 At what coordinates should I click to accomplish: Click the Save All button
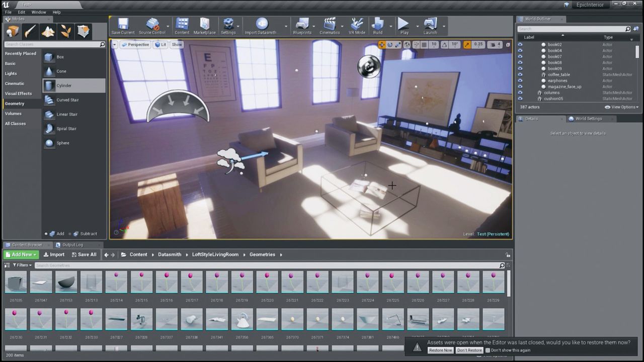click(83, 254)
